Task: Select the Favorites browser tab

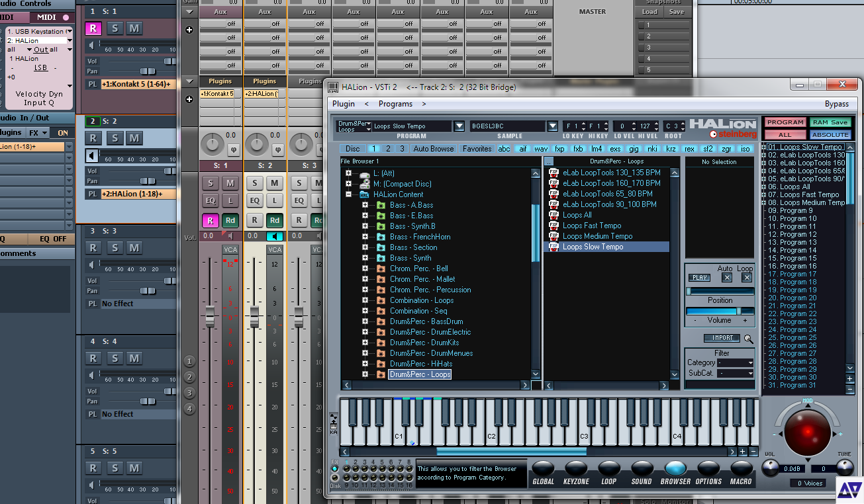Action: (x=477, y=149)
